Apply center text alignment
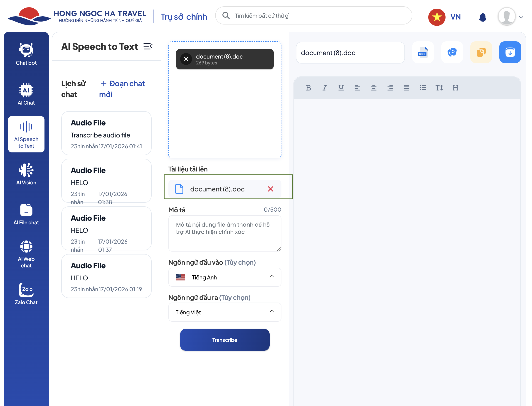532x406 pixels. point(374,88)
